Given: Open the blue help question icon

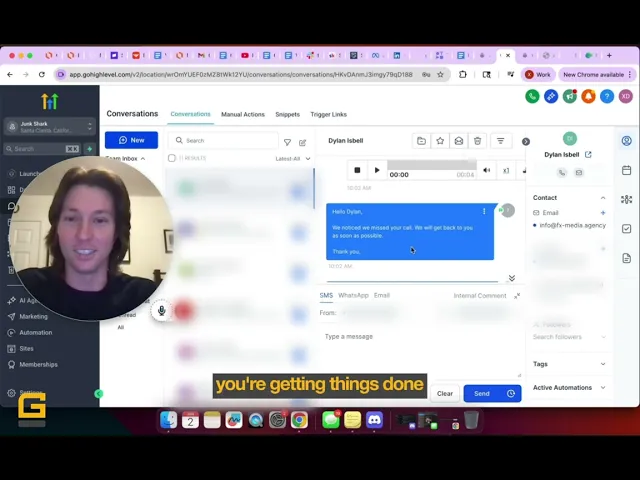Looking at the screenshot, I should click(607, 97).
